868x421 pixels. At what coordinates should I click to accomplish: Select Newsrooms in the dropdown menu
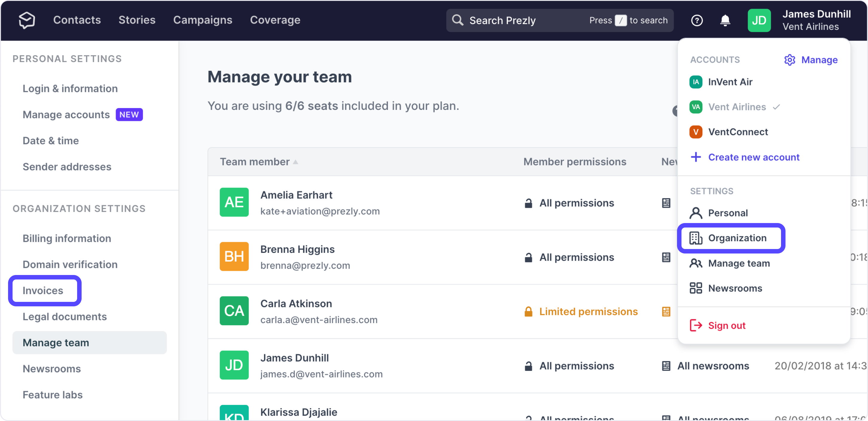tap(735, 288)
